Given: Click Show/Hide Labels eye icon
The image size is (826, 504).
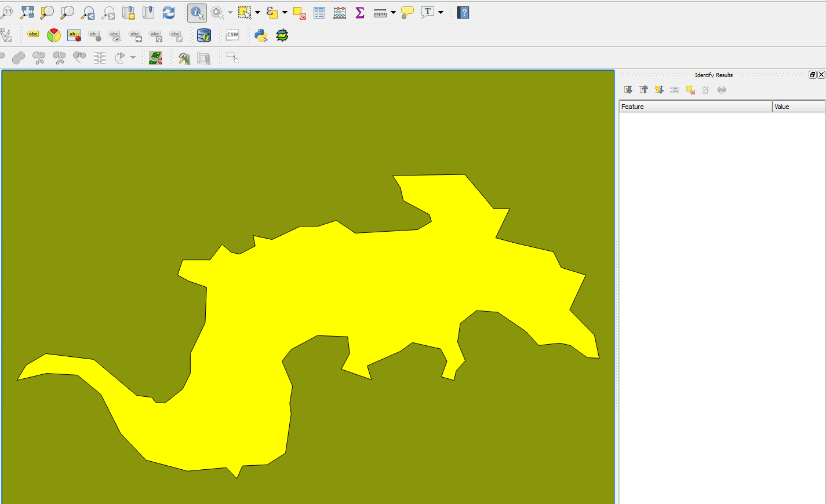Looking at the screenshot, I should [x=115, y=35].
